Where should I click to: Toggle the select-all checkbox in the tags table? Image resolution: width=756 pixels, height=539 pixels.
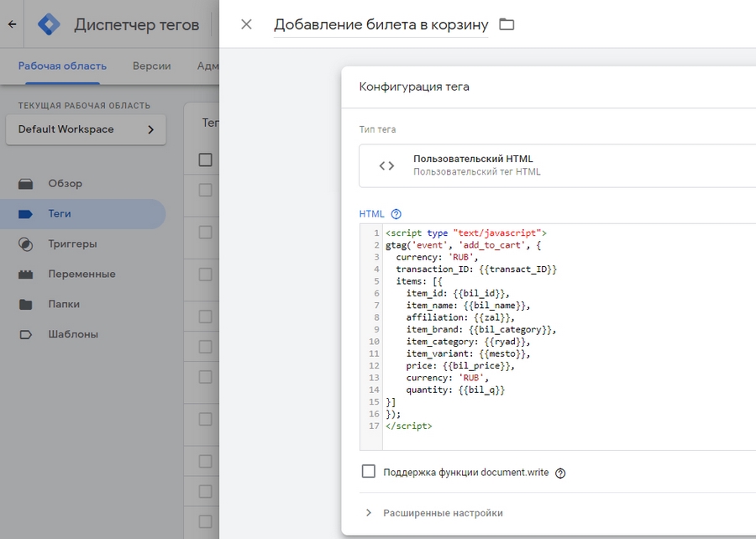coord(203,159)
